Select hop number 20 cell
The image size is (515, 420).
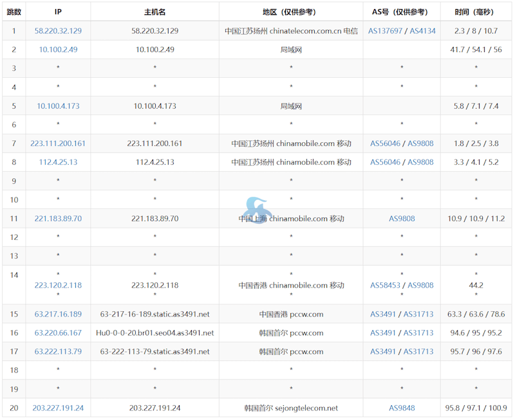coord(14,408)
